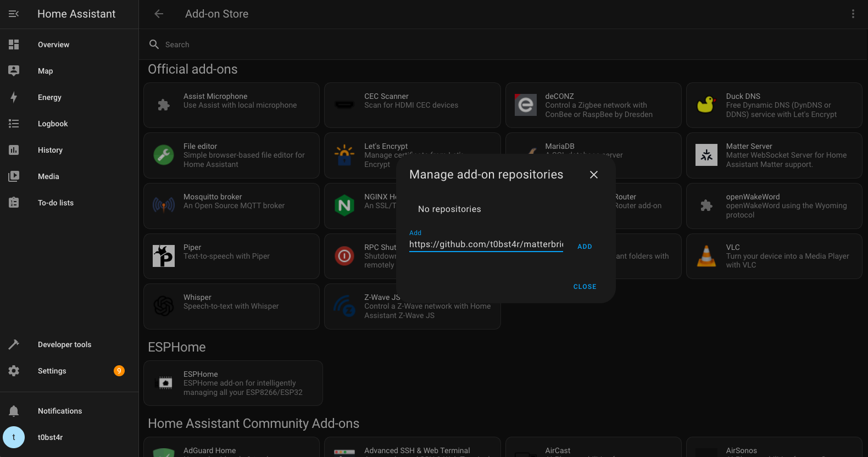Close the repositories dialog with X
The image size is (868, 457).
click(594, 175)
